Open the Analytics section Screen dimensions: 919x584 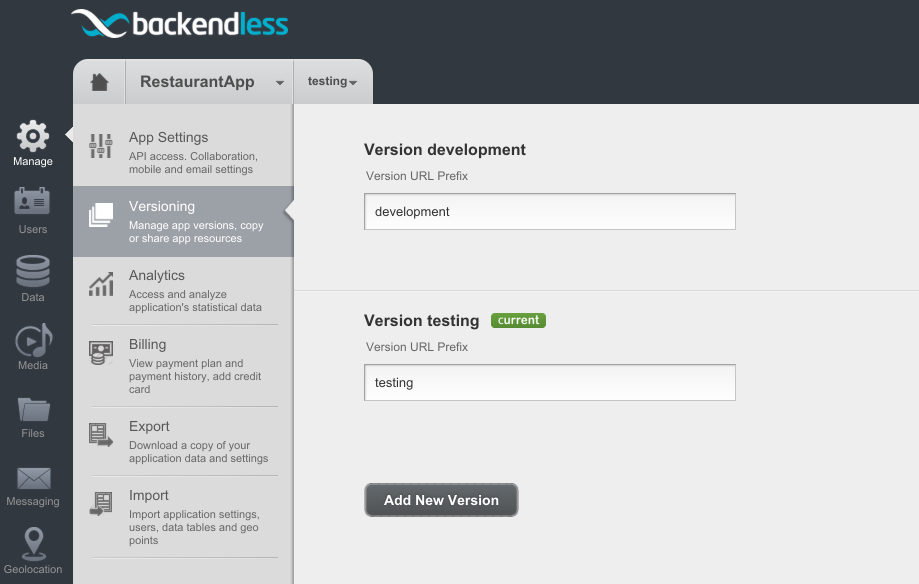point(183,291)
